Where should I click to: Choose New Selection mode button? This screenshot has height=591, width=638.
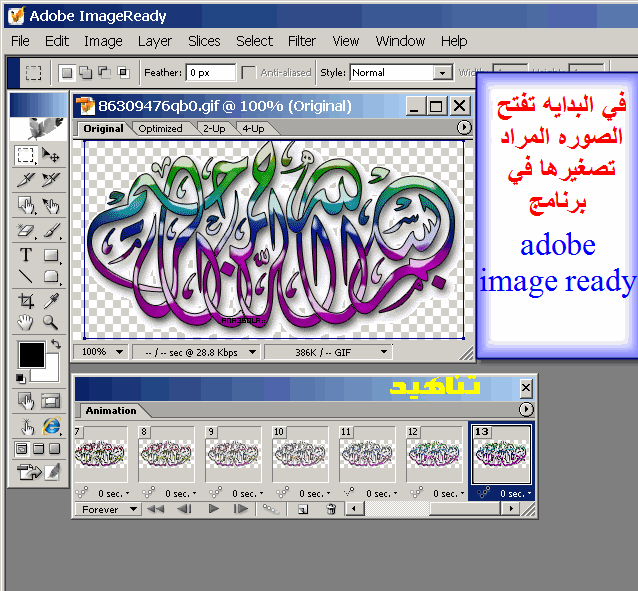point(67,73)
